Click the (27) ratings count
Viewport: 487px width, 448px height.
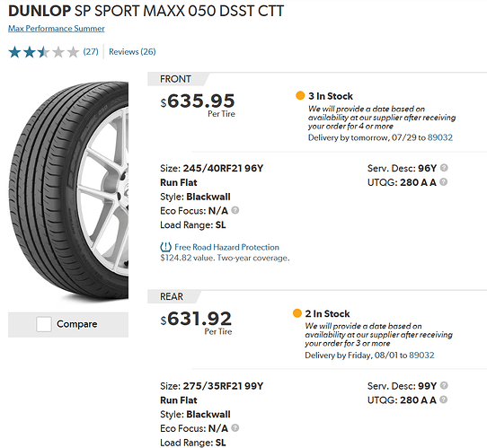(x=91, y=51)
